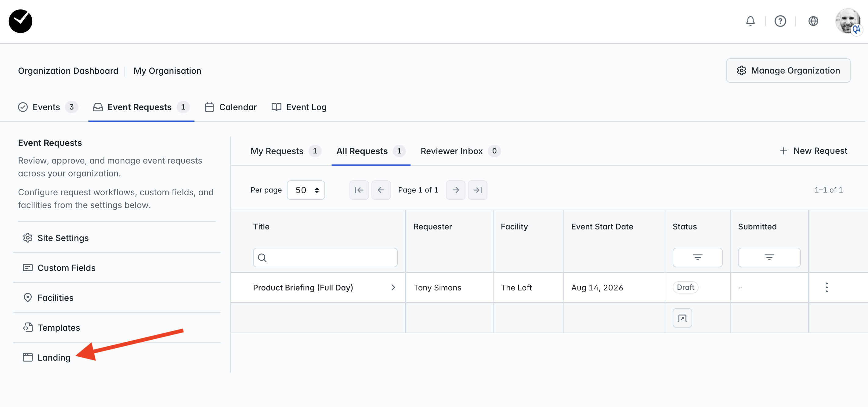868x407 pixels.
Task: Create a New Request
Action: tap(813, 151)
